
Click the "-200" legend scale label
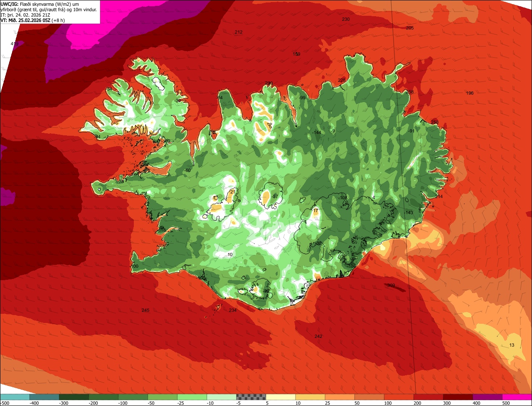point(94,403)
